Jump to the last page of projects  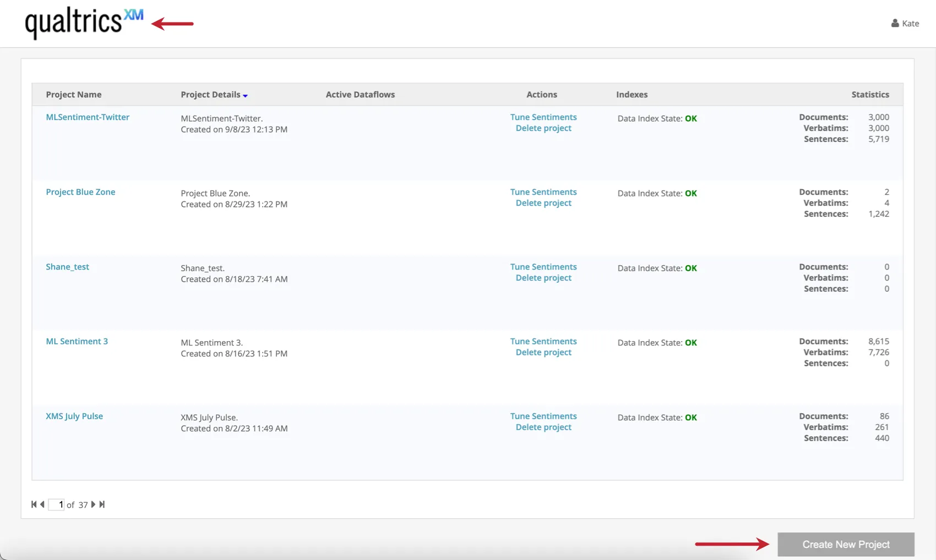pyautogui.click(x=102, y=504)
